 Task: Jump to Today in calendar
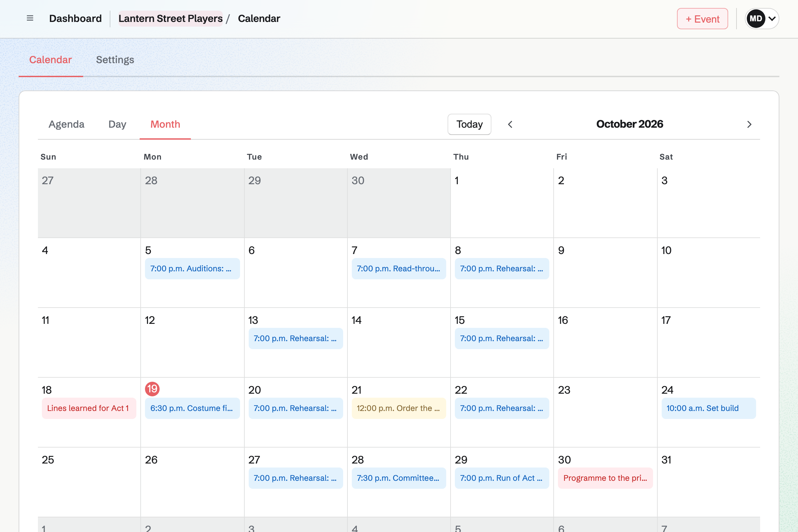point(469,124)
